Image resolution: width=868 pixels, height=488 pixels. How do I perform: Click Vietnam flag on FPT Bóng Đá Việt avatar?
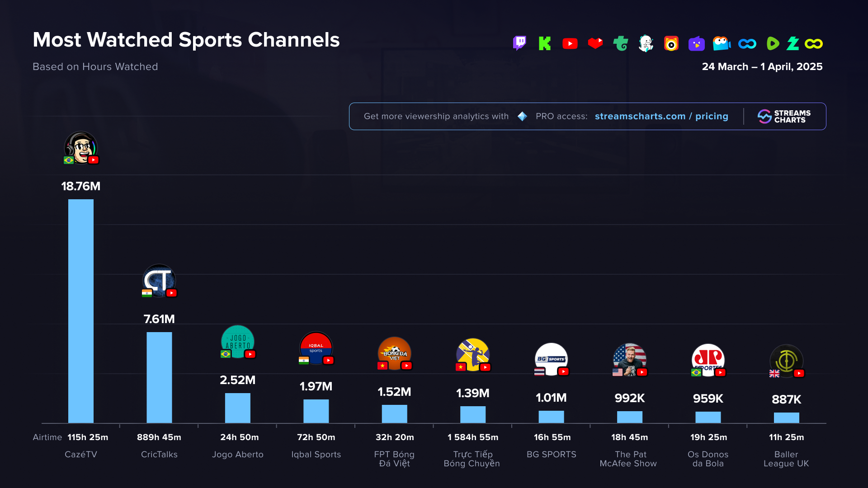[x=382, y=366]
